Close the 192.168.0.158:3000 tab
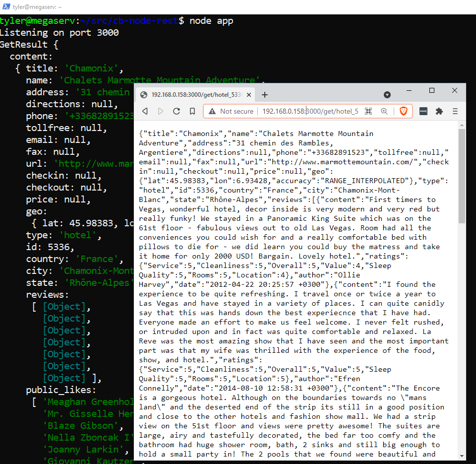Screen dimensions: 476x464 [249, 95]
